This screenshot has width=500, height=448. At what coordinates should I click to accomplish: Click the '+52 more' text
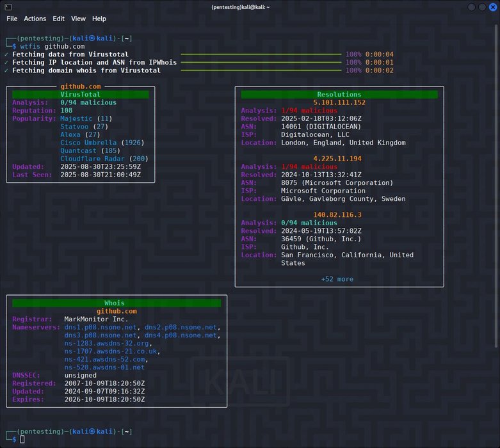[337, 279]
